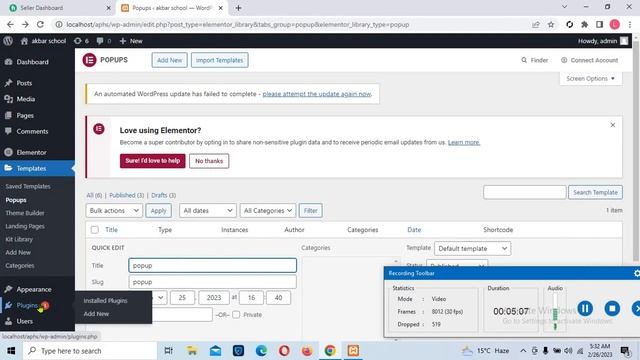Dismiss the Love using Elementor notice
This screenshot has height=360, width=640.
pyautogui.click(x=613, y=125)
